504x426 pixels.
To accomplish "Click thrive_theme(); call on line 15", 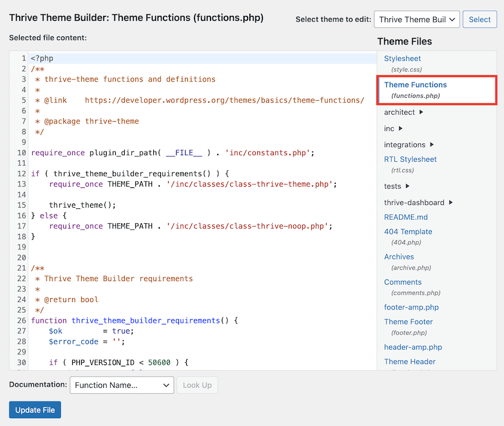I will [x=82, y=205].
